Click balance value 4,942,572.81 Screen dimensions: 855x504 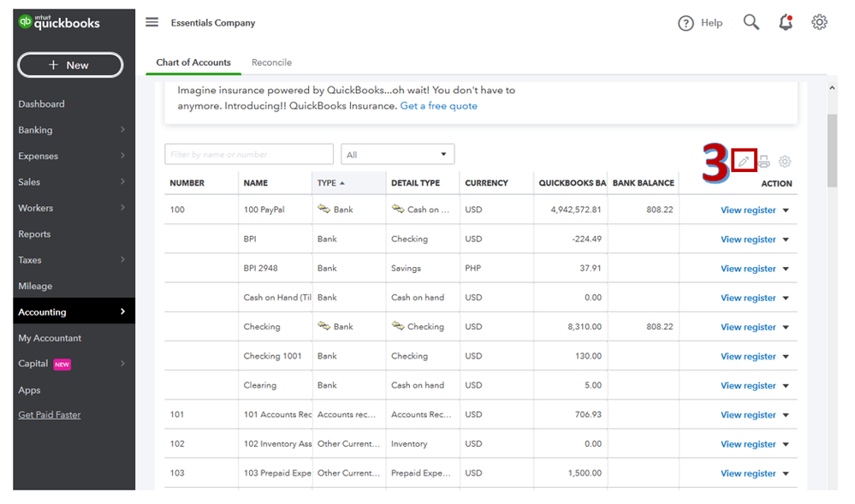[576, 210]
